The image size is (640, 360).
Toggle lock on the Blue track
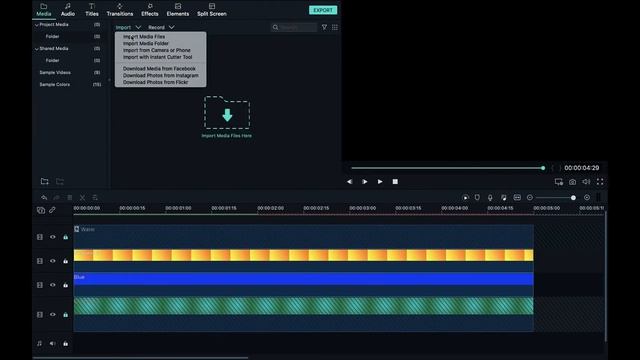tap(65, 285)
